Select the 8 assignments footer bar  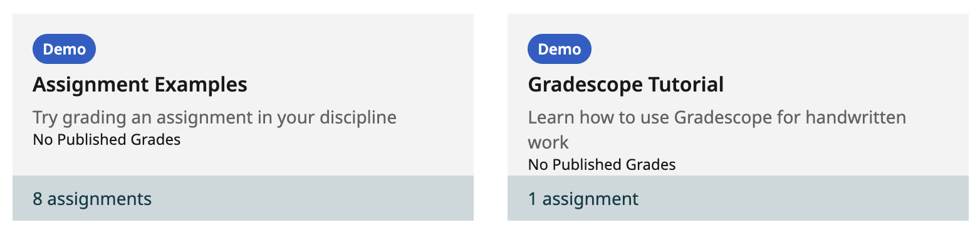point(243,198)
